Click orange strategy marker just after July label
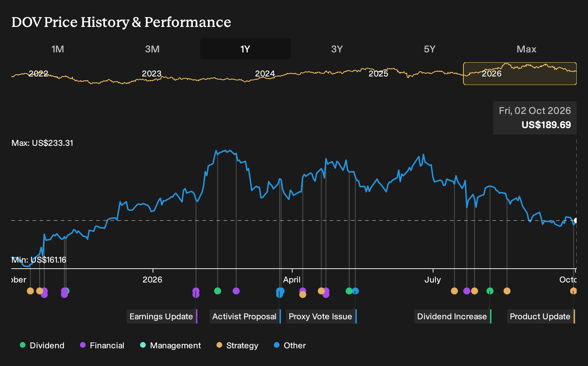588x366 pixels. (x=455, y=291)
